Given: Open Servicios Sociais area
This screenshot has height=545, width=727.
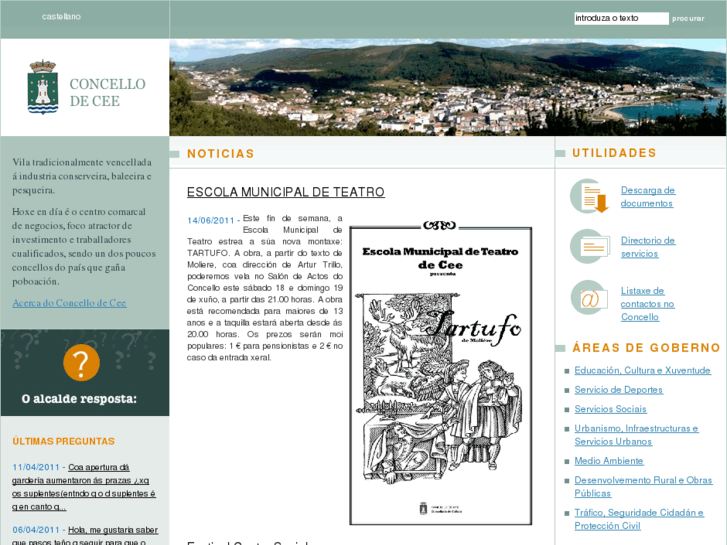Looking at the screenshot, I should pos(610,409).
